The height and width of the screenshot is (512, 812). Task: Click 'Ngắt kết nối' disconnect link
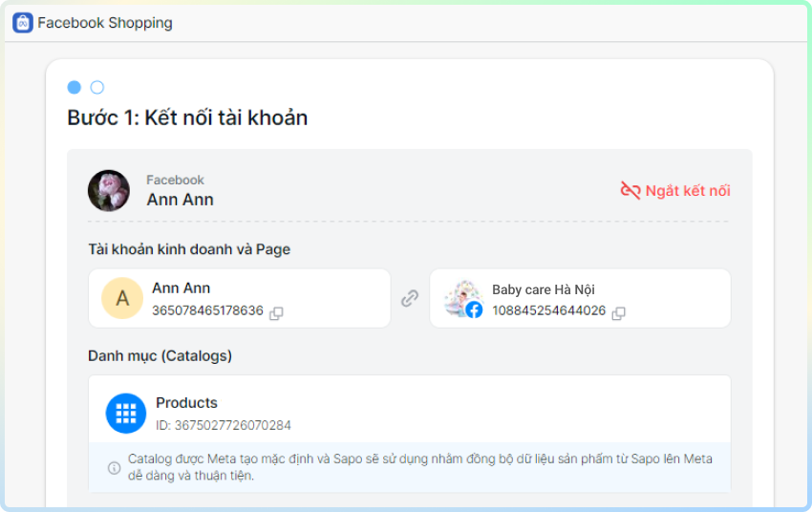click(688, 190)
